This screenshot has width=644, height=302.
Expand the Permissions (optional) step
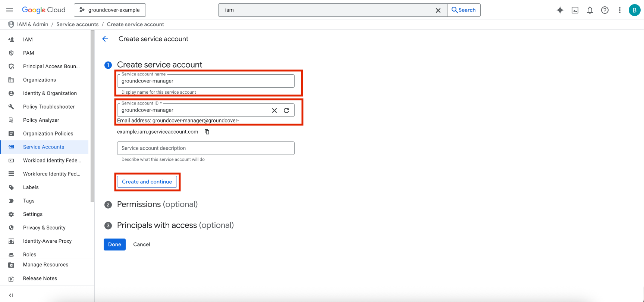pyautogui.click(x=157, y=205)
